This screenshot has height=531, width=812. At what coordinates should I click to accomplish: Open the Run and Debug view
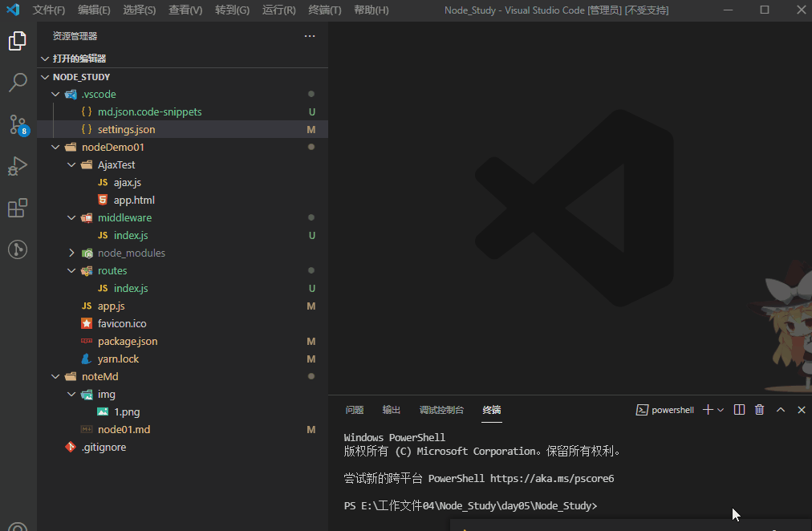18,167
